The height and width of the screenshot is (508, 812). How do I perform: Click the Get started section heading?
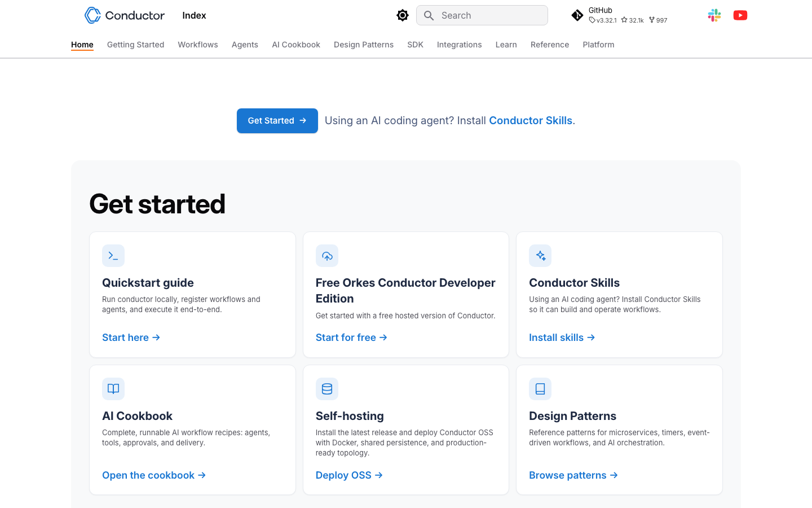[x=157, y=204]
